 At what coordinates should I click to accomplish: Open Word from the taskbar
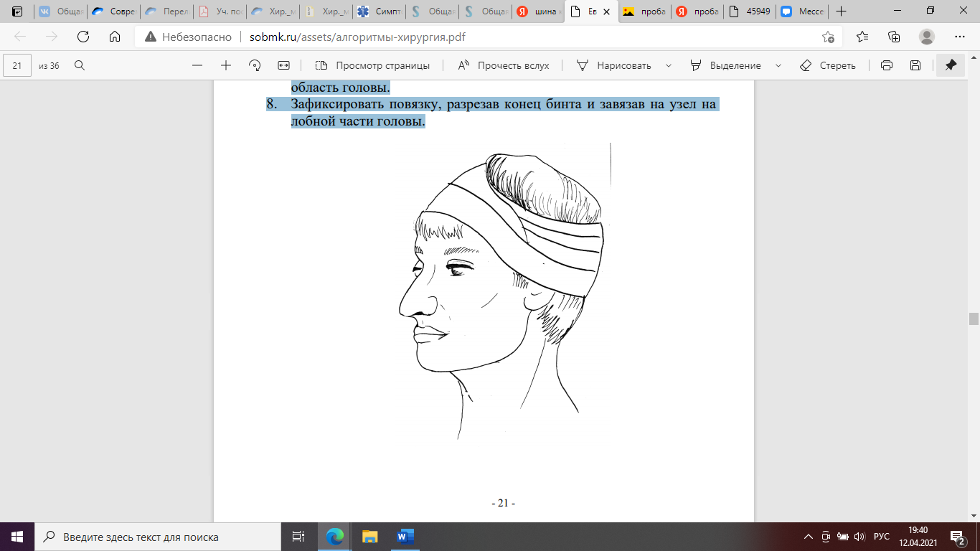click(405, 536)
